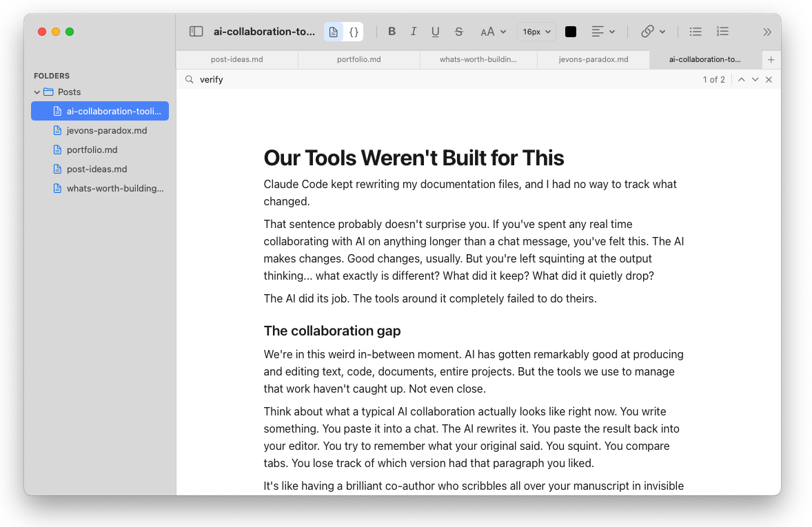Screen dimensions: 812x527
Task: Open the black text color swatch
Action: [x=571, y=32]
